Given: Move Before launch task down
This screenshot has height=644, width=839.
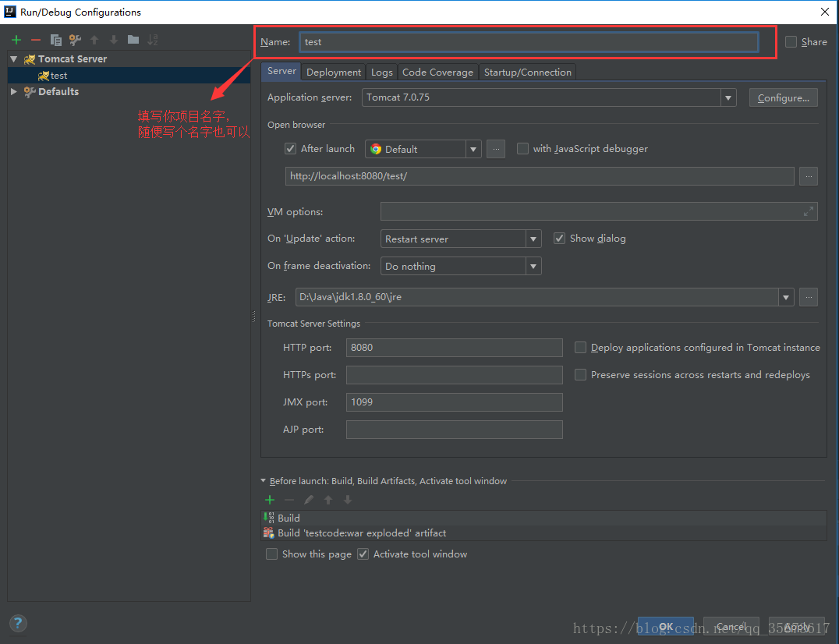Looking at the screenshot, I should [348, 500].
